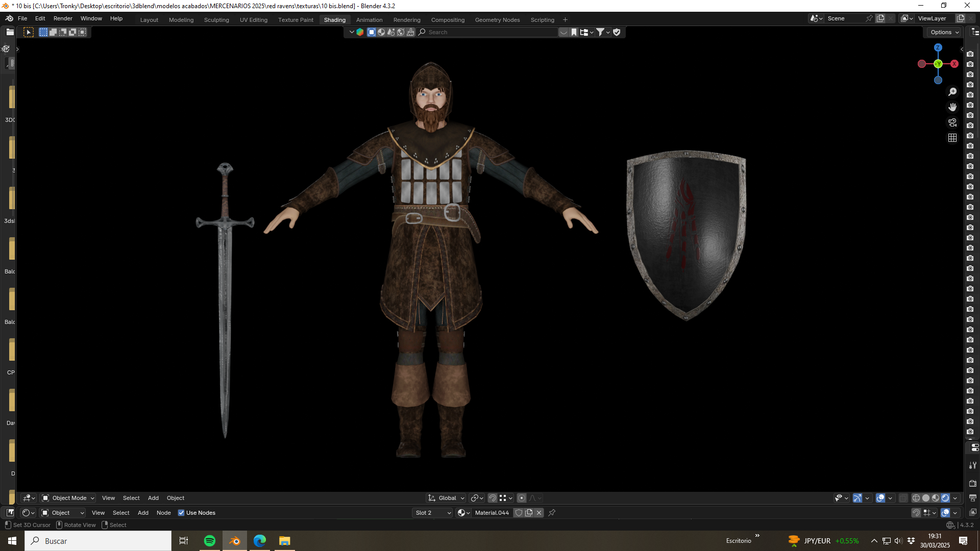Expand the Slot 2 material slot dropdown
This screenshot has height=551, width=980.
click(x=433, y=513)
